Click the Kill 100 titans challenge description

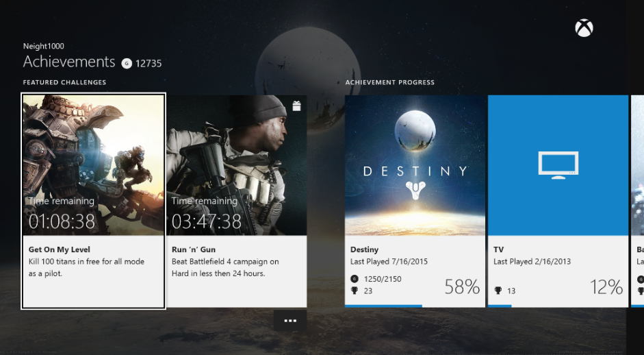pos(86,267)
